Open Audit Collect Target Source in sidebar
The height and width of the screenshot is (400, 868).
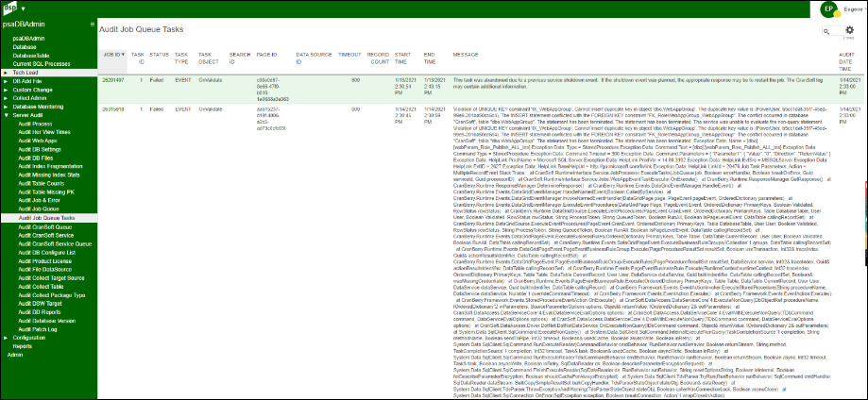click(x=51, y=278)
